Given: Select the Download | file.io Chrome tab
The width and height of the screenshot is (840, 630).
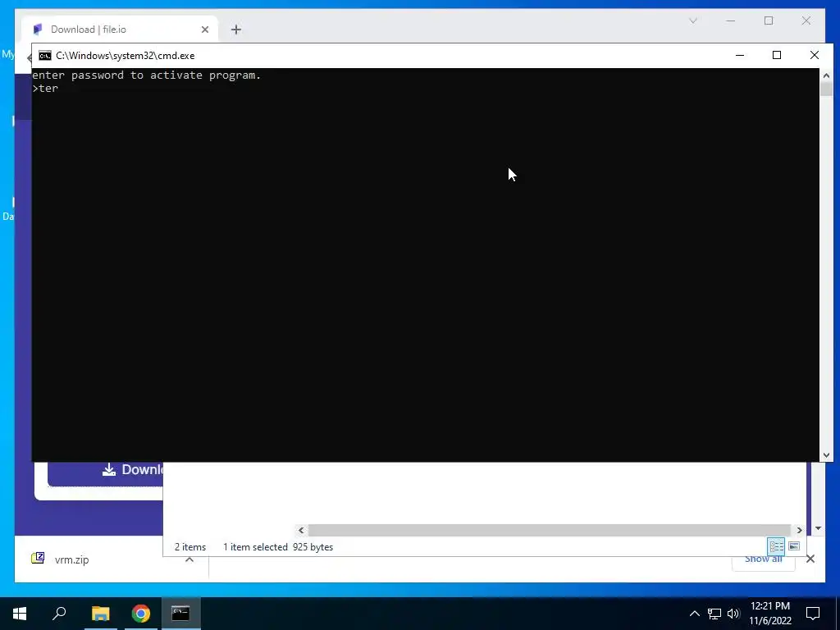Looking at the screenshot, I should pyautogui.click(x=119, y=30).
